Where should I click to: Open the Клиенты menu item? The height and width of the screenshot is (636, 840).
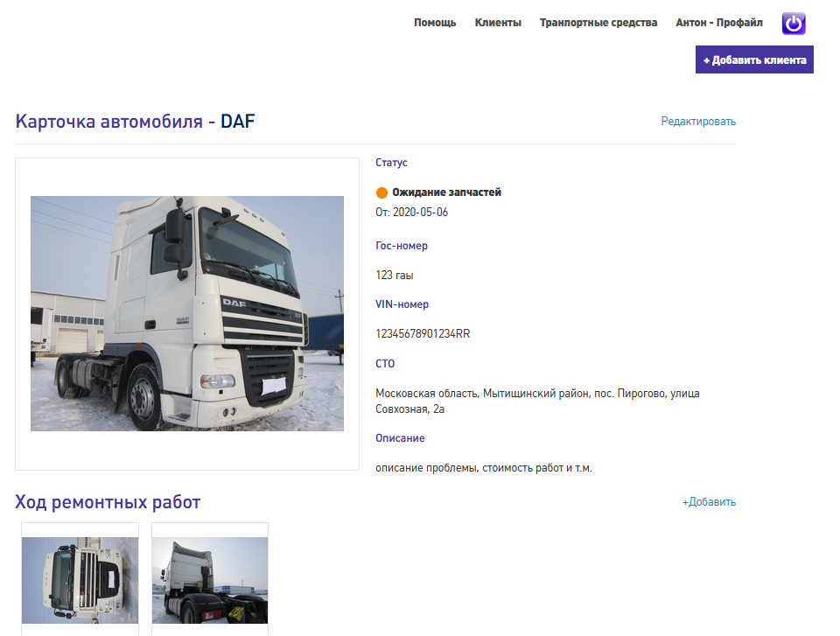tap(498, 23)
